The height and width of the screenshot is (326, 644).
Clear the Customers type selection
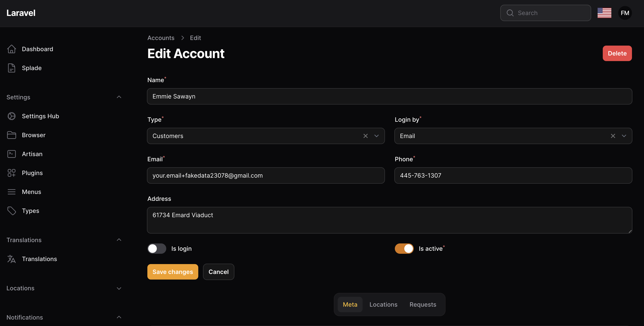point(366,136)
